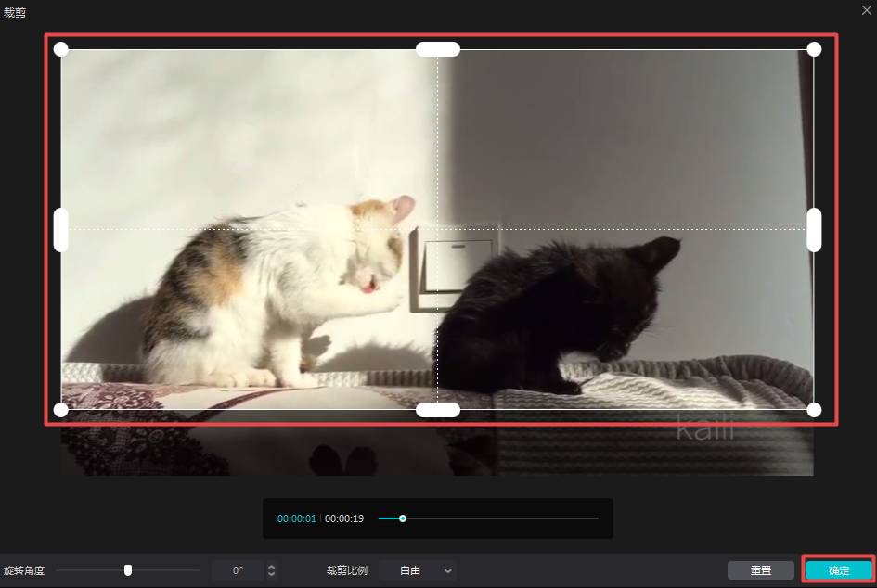877x588 pixels.
Task: Click the 旋转角度 rotation slider knob
Action: coord(128,570)
